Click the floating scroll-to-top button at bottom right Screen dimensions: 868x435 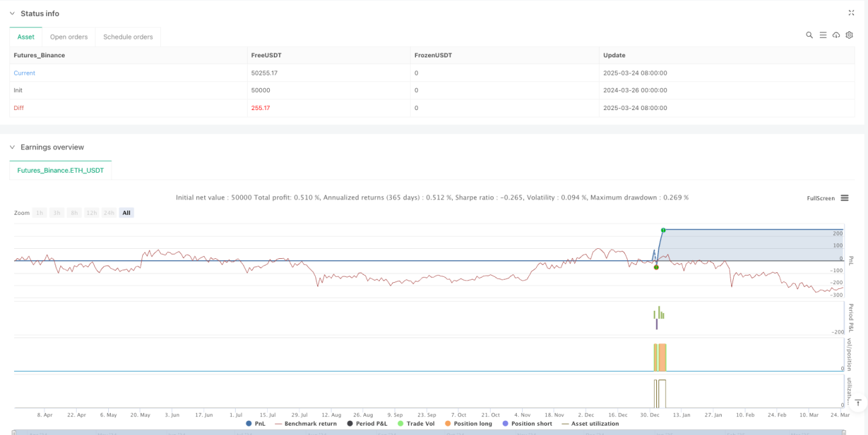coord(859,404)
